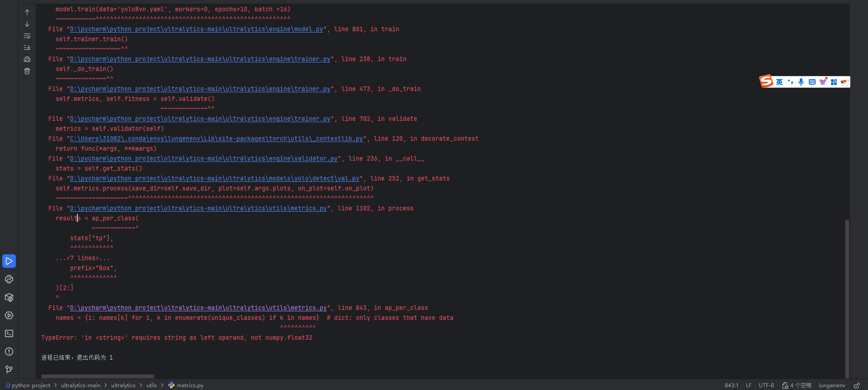Open the metrics.py link at line 1102
The height and width of the screenshot is (390, 868).
(198, 208)
